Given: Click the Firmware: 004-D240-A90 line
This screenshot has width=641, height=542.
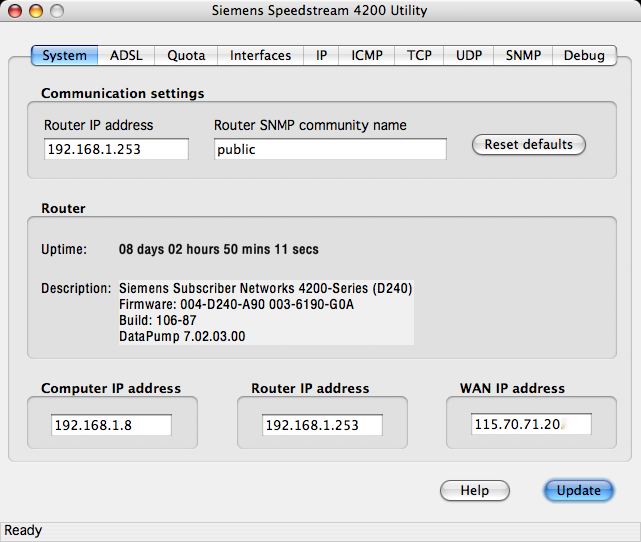Looking at the screenshot, I should coord(236,305).
